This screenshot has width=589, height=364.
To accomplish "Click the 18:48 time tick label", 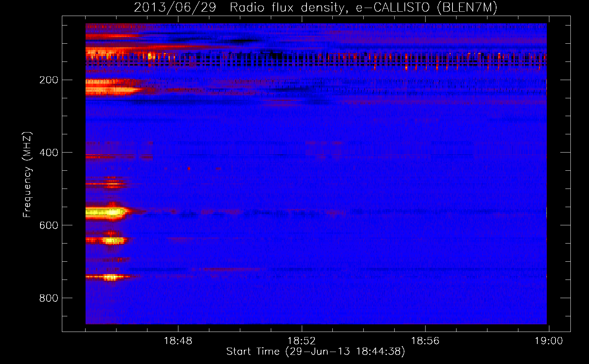I will pyautogui.click(x=178, y=341).
